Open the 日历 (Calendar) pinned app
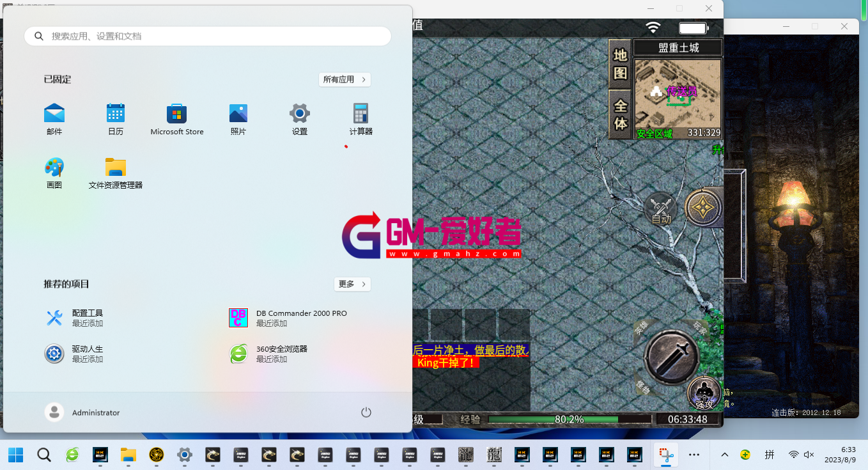This screenshot has width=868, height=470. coord(116,120)
